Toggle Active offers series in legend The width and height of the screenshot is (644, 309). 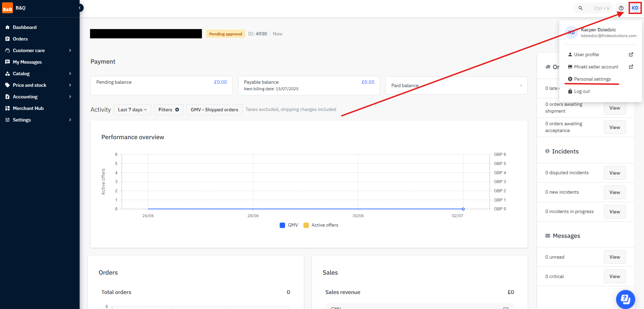click(x=321, y=225)
